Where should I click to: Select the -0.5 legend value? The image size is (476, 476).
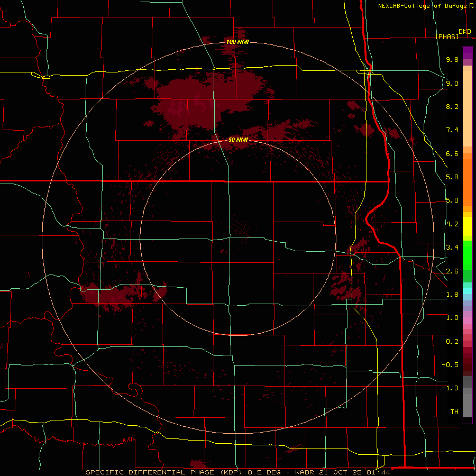[x=450, y=365]
